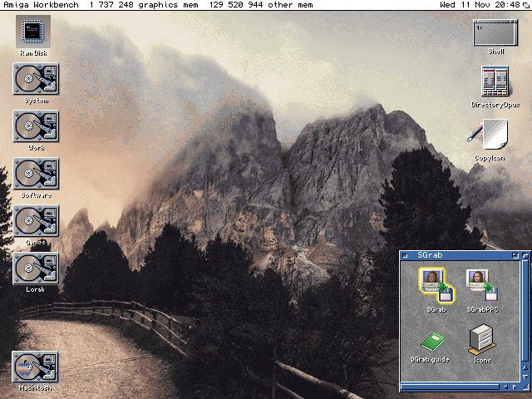Click the Workbench screen depth gadget
Image resolution: width=532 pixels, height=399 pixels.
coord(526,5)
